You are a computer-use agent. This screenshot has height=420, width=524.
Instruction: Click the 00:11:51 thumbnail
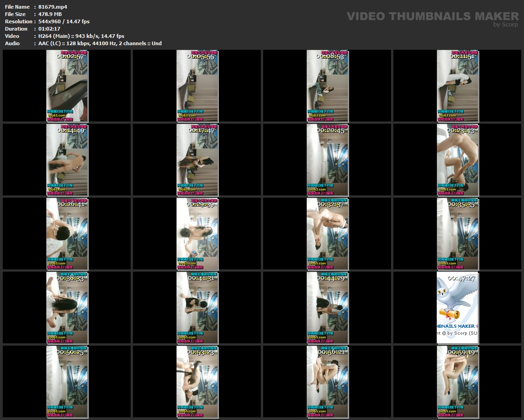point(457,86)
